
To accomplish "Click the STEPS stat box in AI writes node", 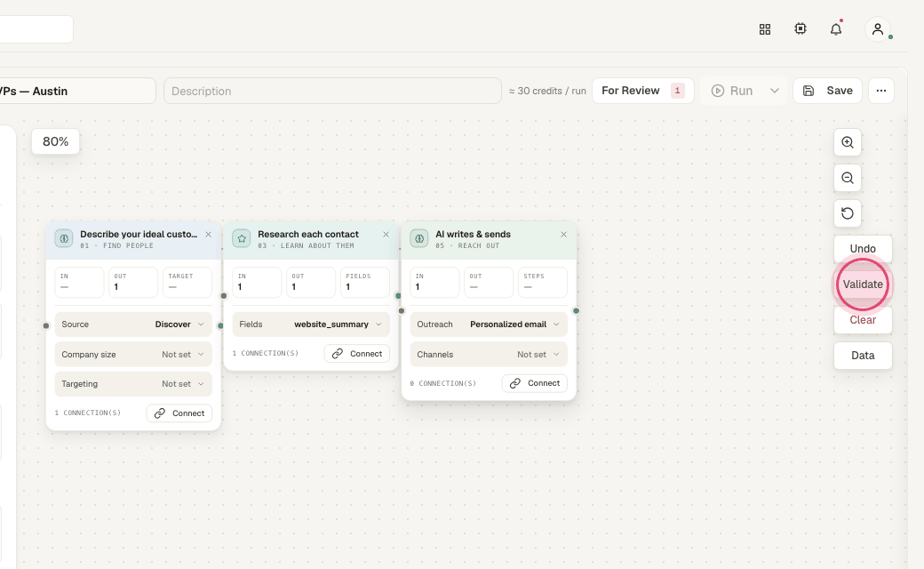I will (x=543, y=282).
